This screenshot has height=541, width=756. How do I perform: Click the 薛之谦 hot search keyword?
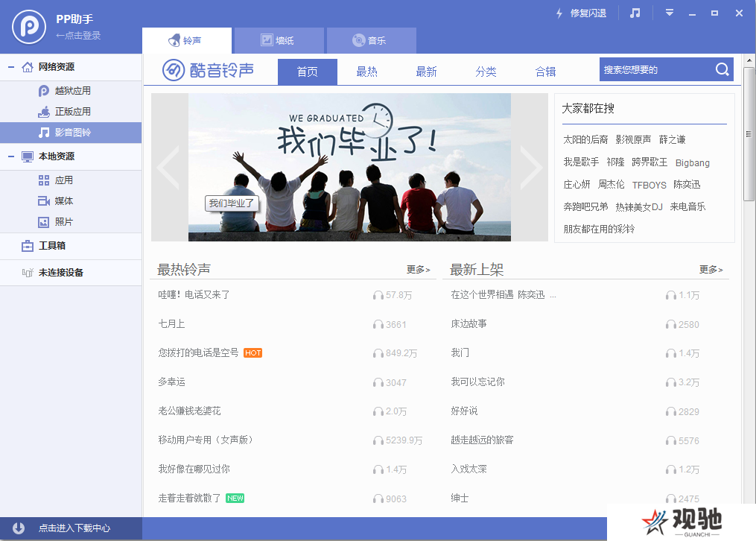672,139
